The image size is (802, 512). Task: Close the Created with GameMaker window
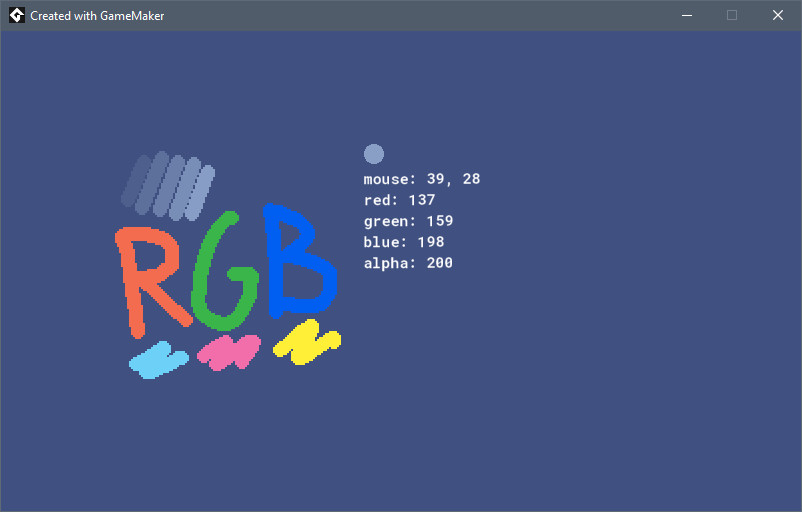click(x=778, y=15)
